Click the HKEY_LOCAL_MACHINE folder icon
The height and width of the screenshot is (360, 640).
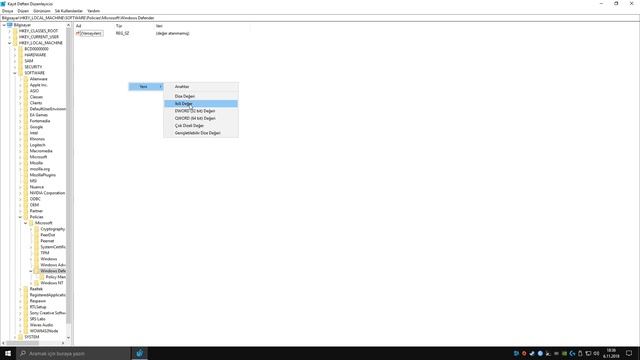coord(15,43)
